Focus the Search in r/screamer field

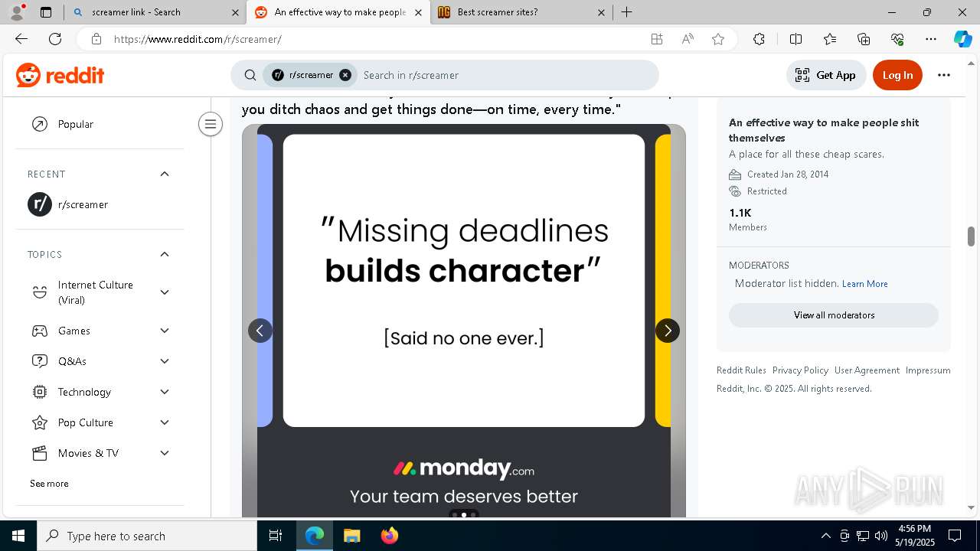[505, 75]
